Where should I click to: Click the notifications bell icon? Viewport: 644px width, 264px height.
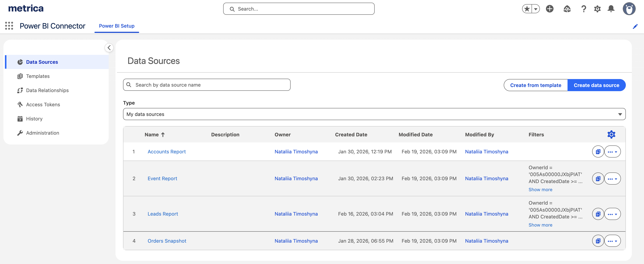(611, 9)
